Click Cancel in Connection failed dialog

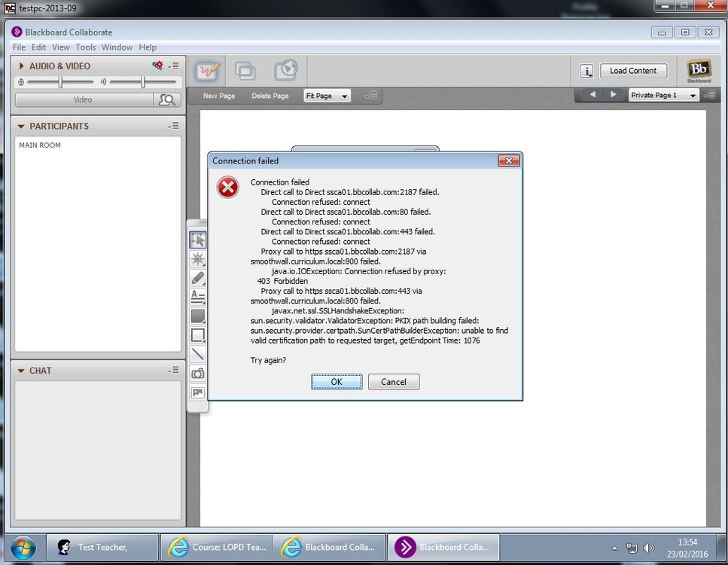pos(394,381)
